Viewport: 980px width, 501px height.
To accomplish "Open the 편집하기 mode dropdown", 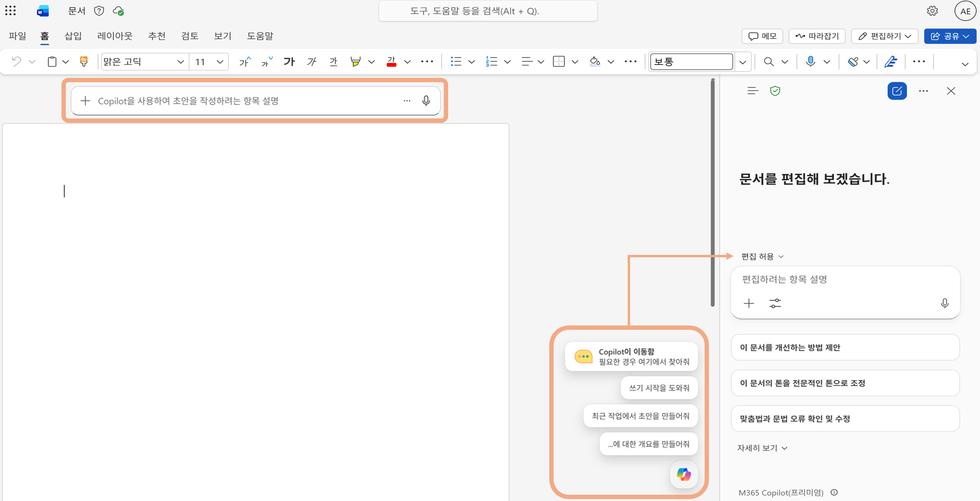I will click(x=885, y=36).
